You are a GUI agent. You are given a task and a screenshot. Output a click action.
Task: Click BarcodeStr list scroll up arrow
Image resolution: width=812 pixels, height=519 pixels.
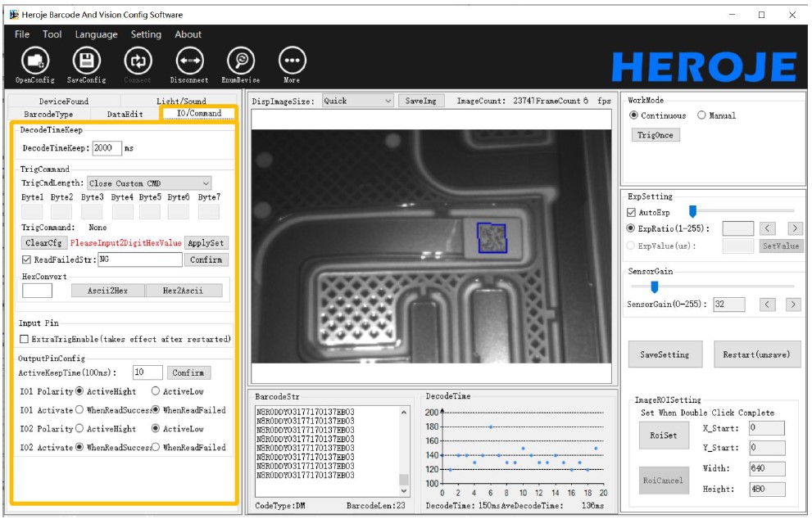tap(403, 413)
